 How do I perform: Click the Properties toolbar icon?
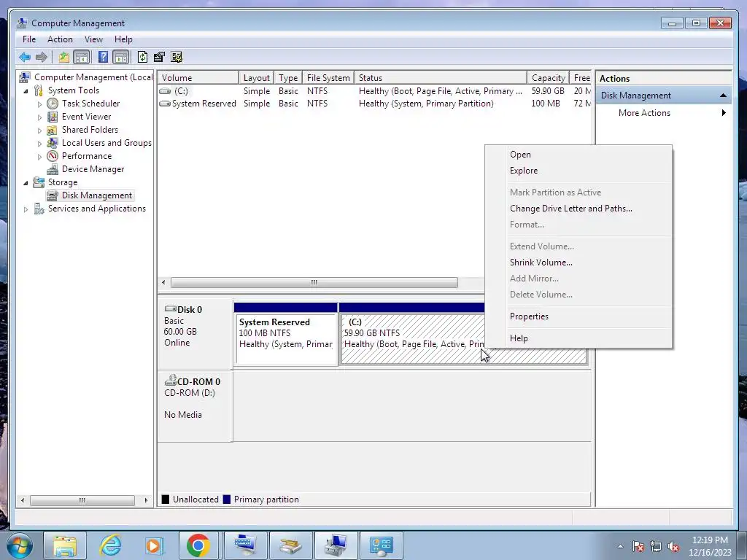coord(159,58)
